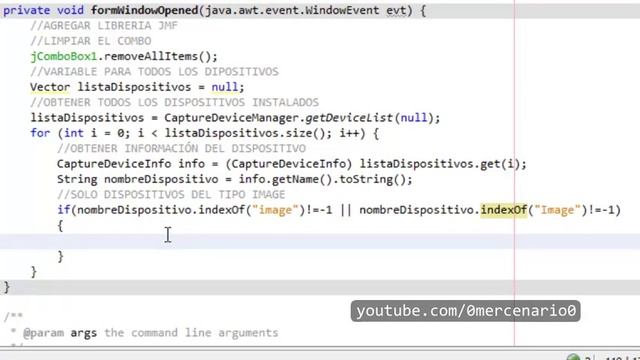640x360 pixels.
Task: Click the lowercase "image" string literal
Action: coord(275,210)
